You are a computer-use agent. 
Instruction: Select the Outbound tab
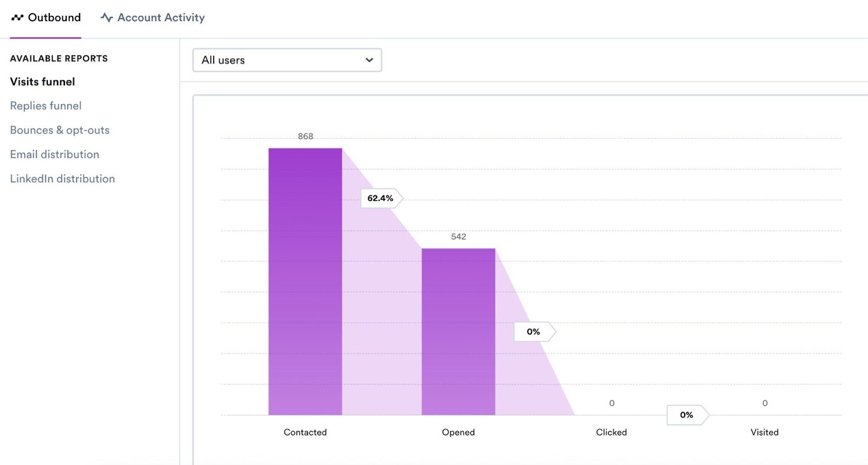click(54, 17)
